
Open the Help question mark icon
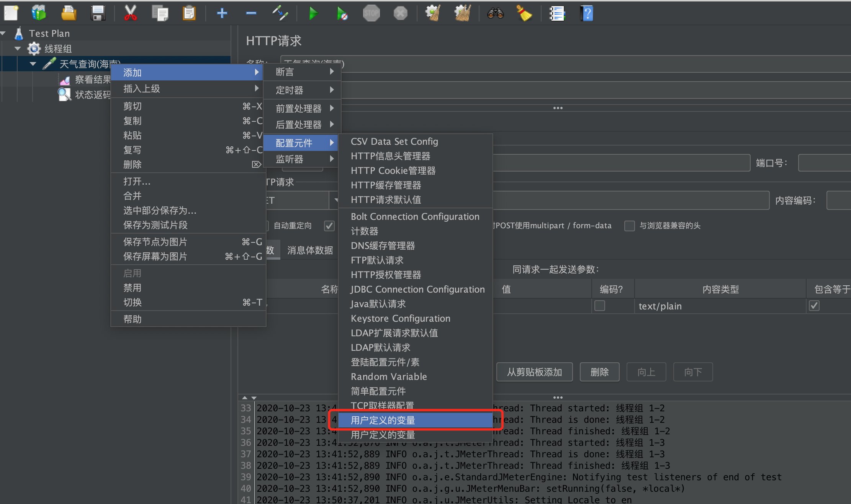[x=587, y=13]
